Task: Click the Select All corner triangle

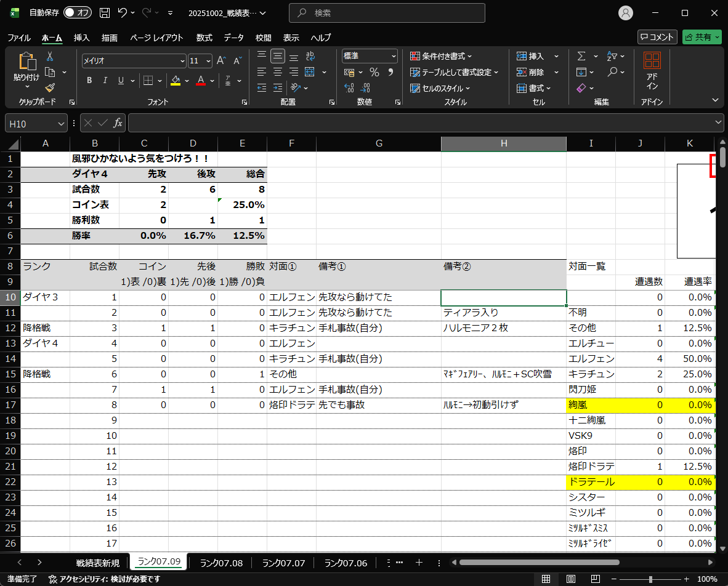Action: tap(14, 144)
